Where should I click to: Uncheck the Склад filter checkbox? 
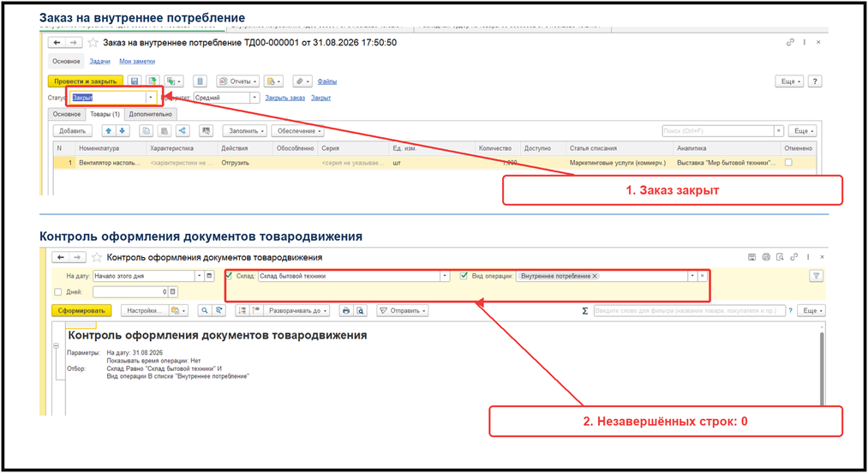[x=229, y=276]
